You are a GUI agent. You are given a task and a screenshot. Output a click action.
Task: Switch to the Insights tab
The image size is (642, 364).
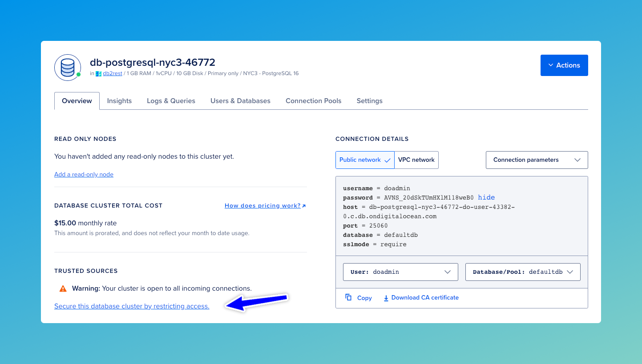119,100
